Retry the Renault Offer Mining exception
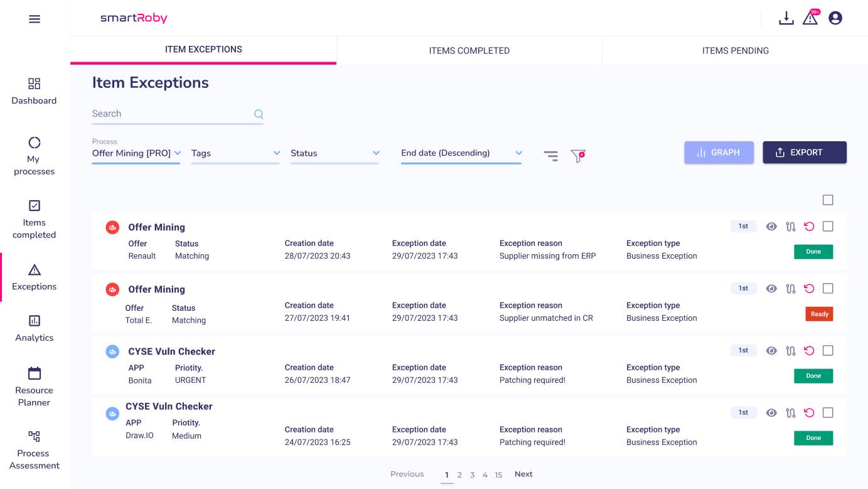Image resolution: width=868 pixels, height=489 pixels. (x=809, y=226)
